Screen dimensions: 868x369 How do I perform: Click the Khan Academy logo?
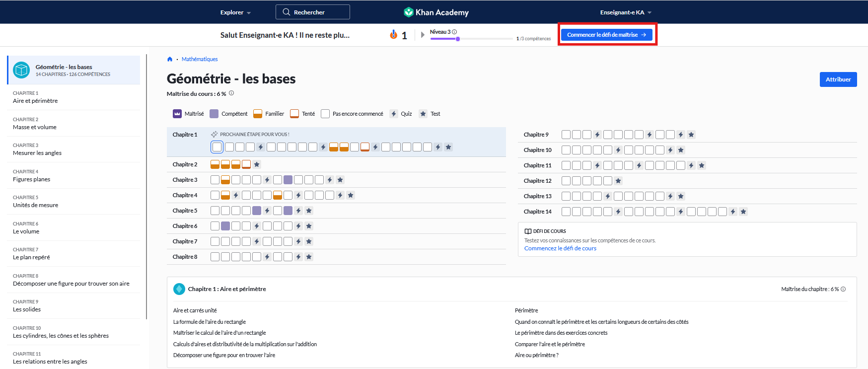coord(436,12)
